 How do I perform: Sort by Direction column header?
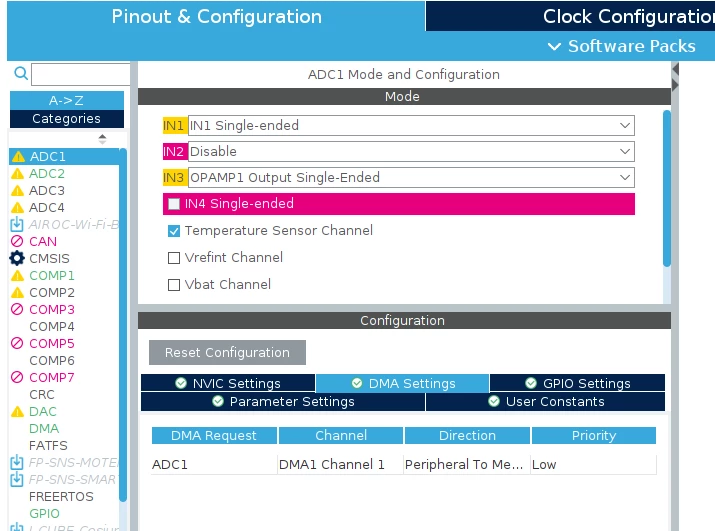pos(467,435)
